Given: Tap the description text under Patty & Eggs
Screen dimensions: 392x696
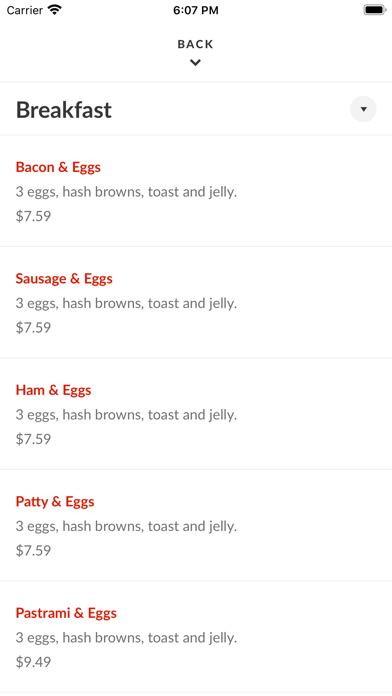Looking at the screenshot, I should tap(127, 526).
